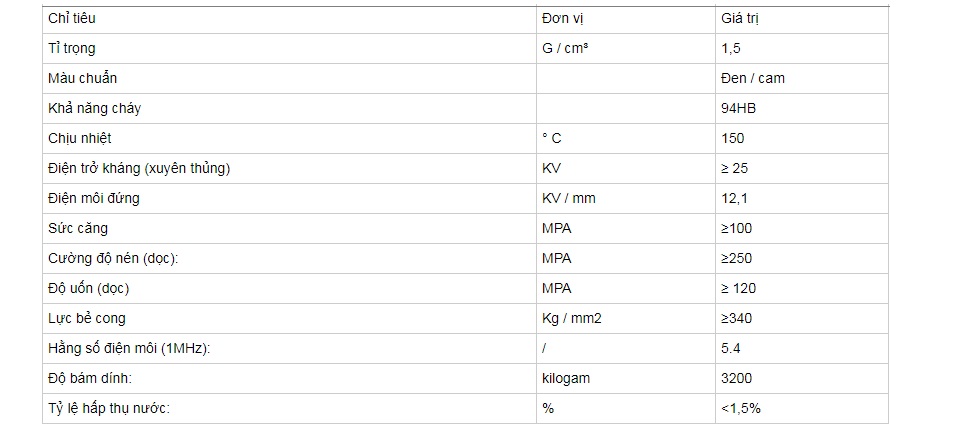962x431 pixels.
Task: Click the '≥250' compression value
Action: pyautogui.click(x=736, y=258)
